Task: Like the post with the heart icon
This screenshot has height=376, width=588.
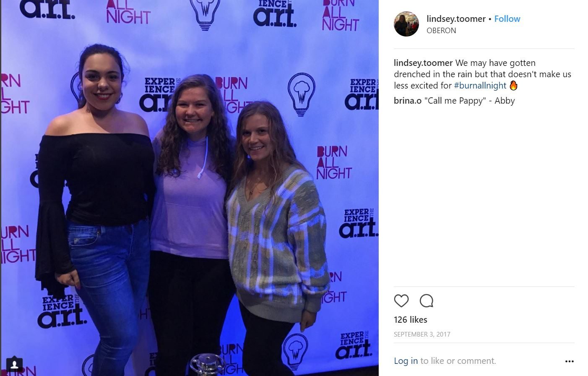Action: (401, 300)
